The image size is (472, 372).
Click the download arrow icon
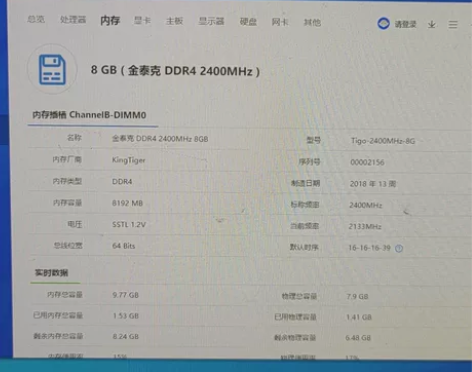click(x=432, y=24)
